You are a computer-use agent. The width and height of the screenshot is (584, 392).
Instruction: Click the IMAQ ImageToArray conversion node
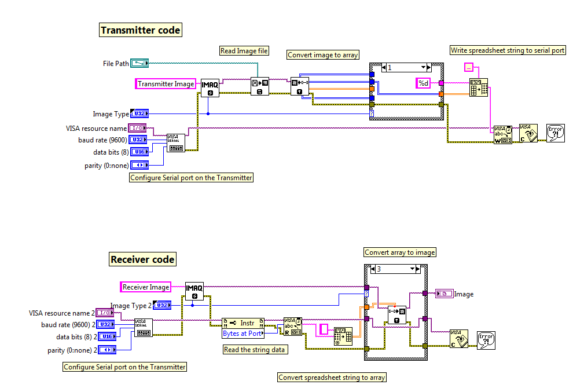pyautogui.click(x=299, y=87)
